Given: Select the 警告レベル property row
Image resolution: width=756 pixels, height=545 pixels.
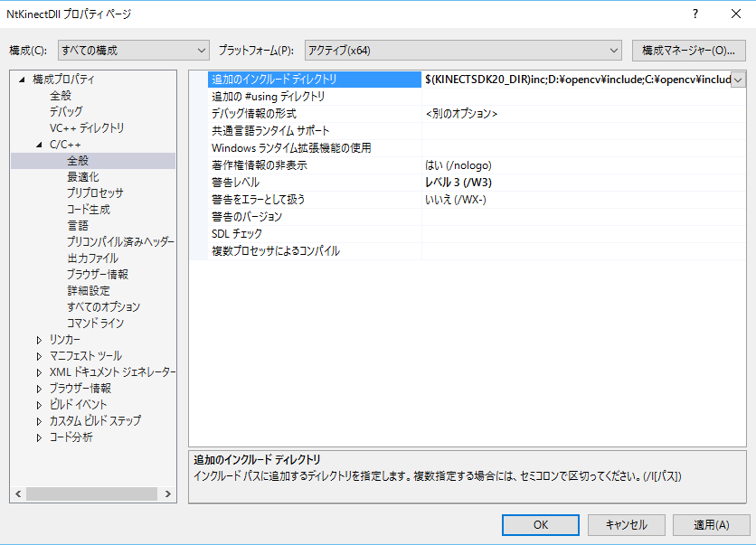Looking at the screenshot, I should click(x=235, y=183).
